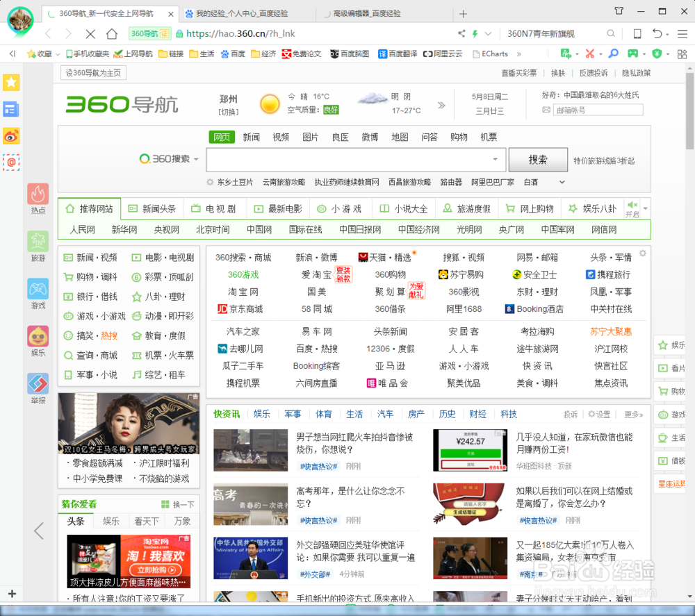The height and width of the screenshot is (616, 695).
Task: Switch to 我的经验 browser tab
Action: (x=242, y=14)
